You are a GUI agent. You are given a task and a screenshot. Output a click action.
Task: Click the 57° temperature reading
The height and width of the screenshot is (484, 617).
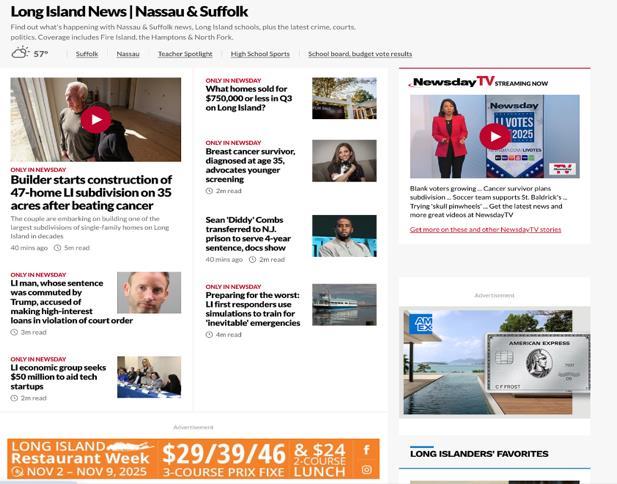41,54
